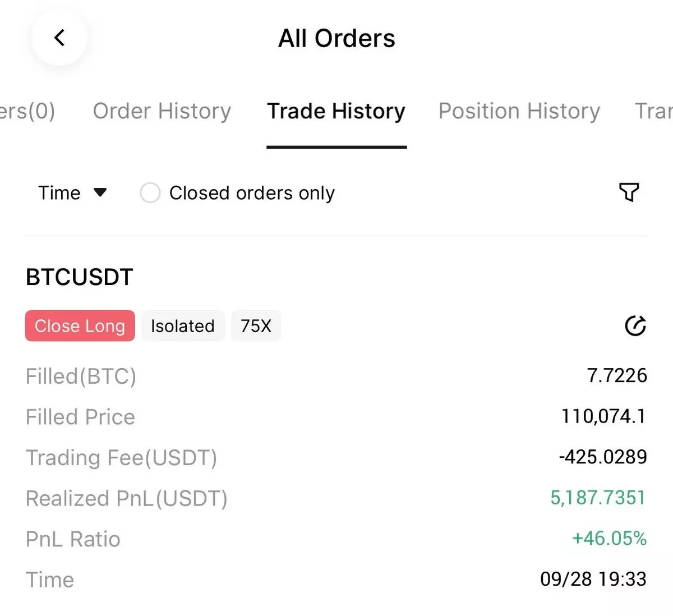Open the filter funnel icon
Screen dimensions: 673x616
[629, 192]
